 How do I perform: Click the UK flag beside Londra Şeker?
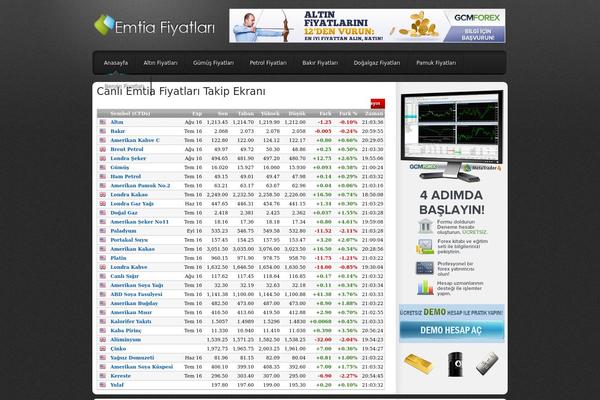pos(103,158)
